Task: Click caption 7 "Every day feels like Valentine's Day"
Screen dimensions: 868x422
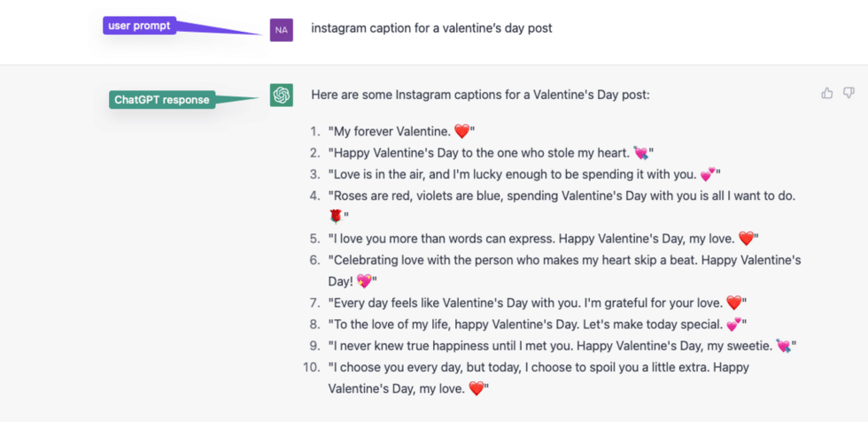Action: click(x=537, y=303)
